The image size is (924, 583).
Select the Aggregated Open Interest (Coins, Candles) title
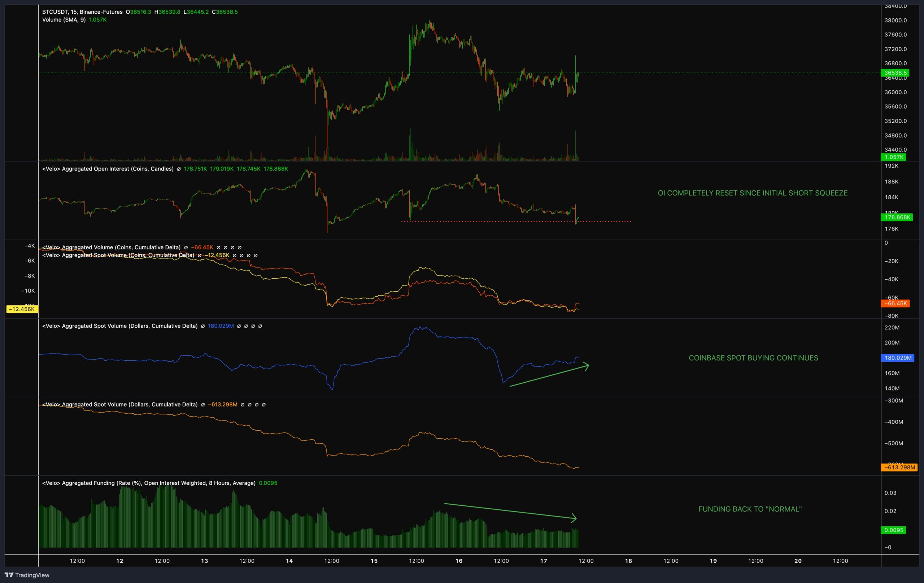[108, 169]
